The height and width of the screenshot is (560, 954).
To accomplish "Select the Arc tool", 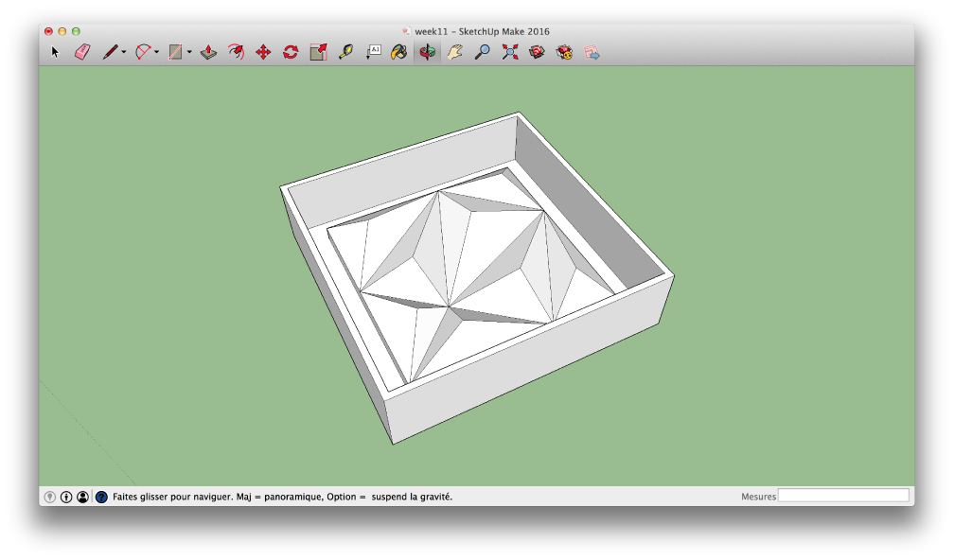I will pos(143,52).
